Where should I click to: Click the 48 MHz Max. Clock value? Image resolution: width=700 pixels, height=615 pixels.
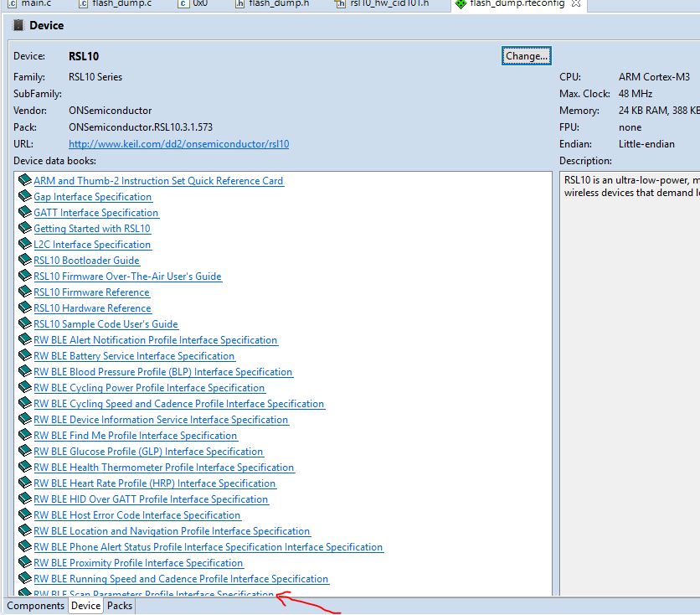point(636,94)
